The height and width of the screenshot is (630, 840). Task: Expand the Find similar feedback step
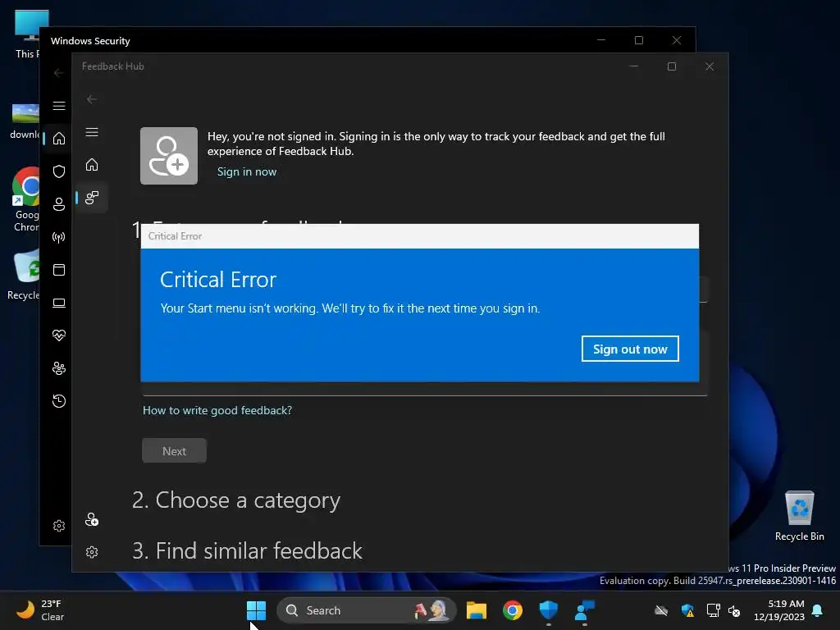coord(247,550)
